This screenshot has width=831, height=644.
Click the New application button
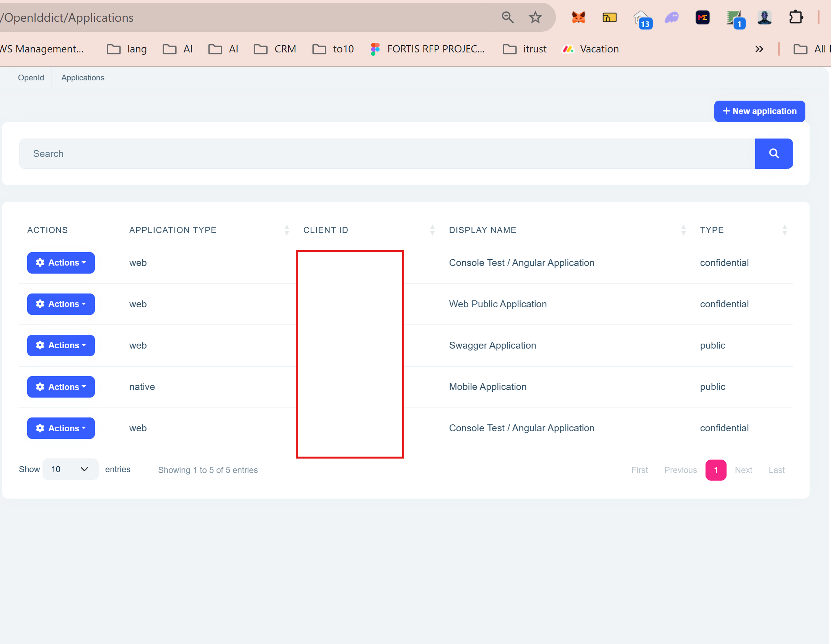759,111
